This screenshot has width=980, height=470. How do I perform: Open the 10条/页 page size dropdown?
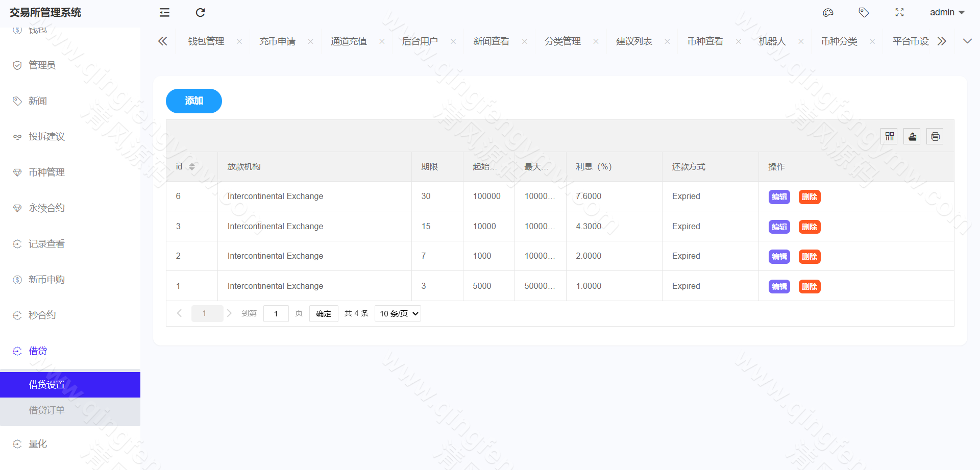pyautogui.click(x=398, y=313)
